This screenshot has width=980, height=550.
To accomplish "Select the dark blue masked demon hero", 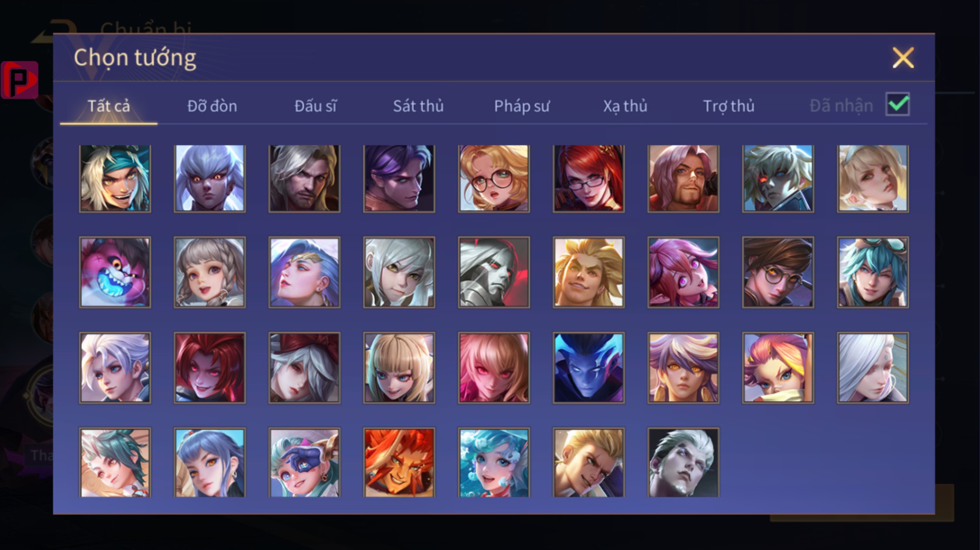I will click(588, 368).
